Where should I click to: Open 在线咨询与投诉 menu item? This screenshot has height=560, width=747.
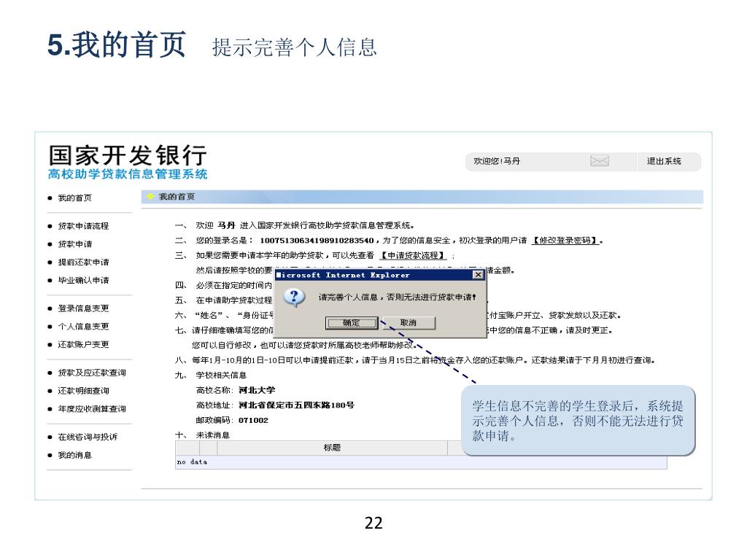click(88, 437)
